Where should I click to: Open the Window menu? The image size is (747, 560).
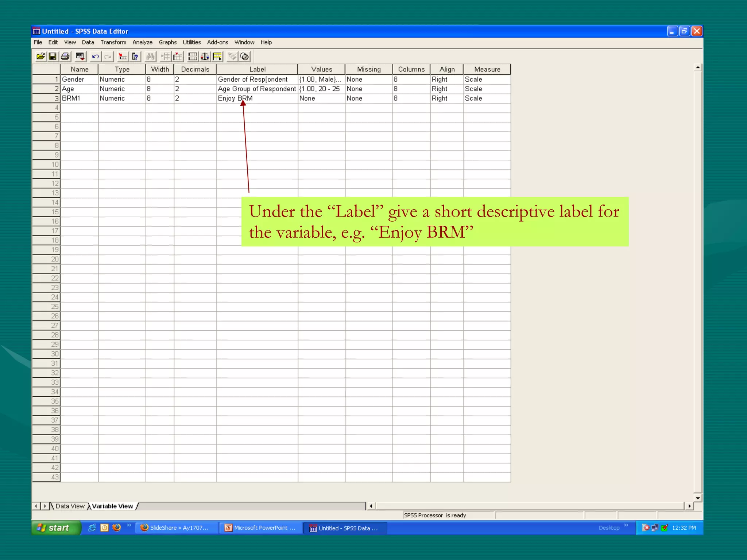(x=244, y=42)
